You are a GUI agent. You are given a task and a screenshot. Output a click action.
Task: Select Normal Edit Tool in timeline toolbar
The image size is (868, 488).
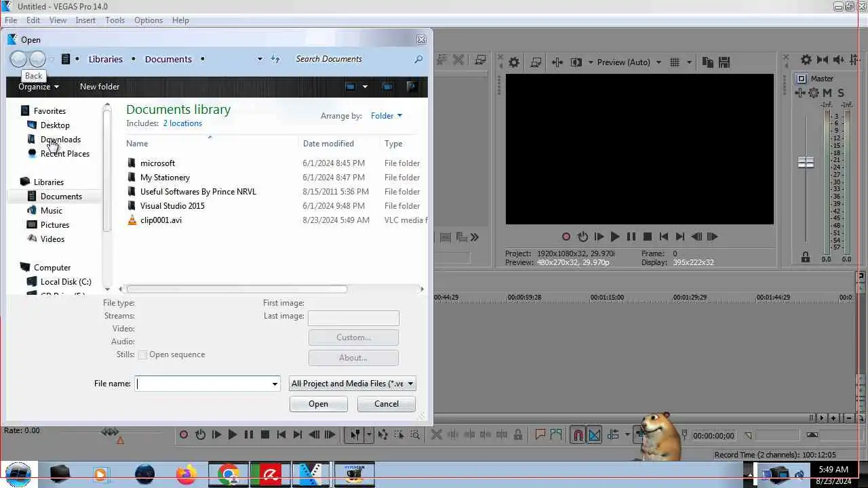click(355, 435)
